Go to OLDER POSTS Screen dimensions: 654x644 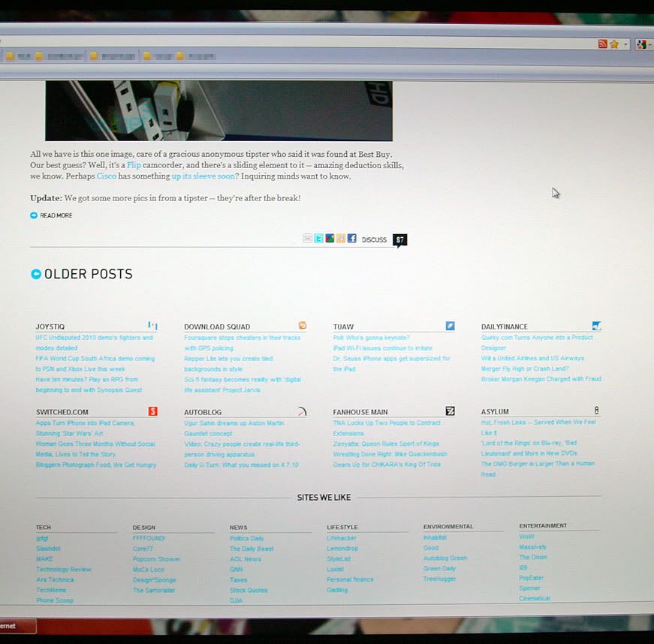coord(89,274)
